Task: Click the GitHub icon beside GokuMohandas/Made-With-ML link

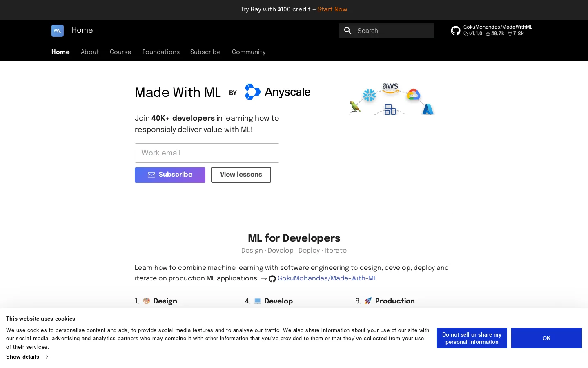Action: (x=272, y=279)
